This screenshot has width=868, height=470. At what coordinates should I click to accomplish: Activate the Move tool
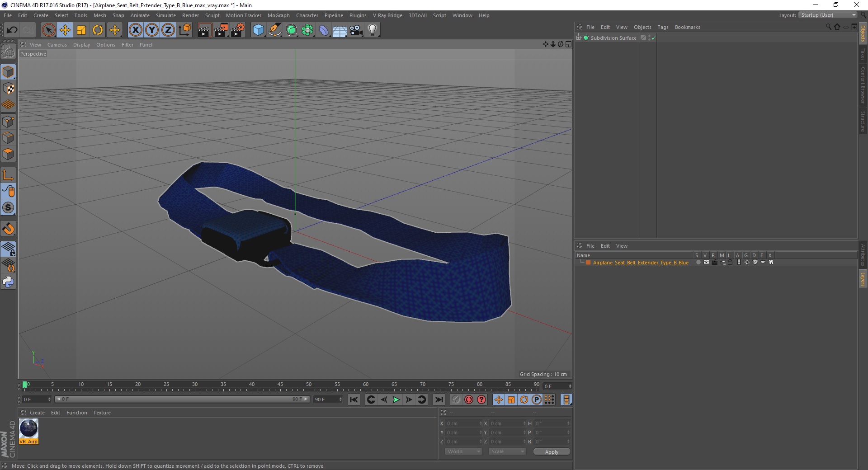(x=65, y=30)
